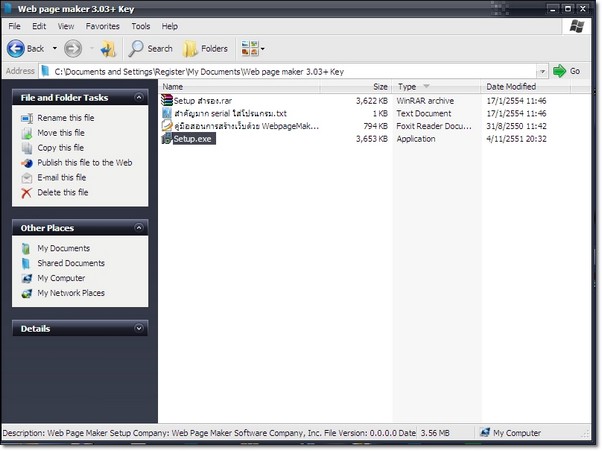Click the My Computer status bar zone
Viewport: 602px width, 451px height.
point(511,433)
